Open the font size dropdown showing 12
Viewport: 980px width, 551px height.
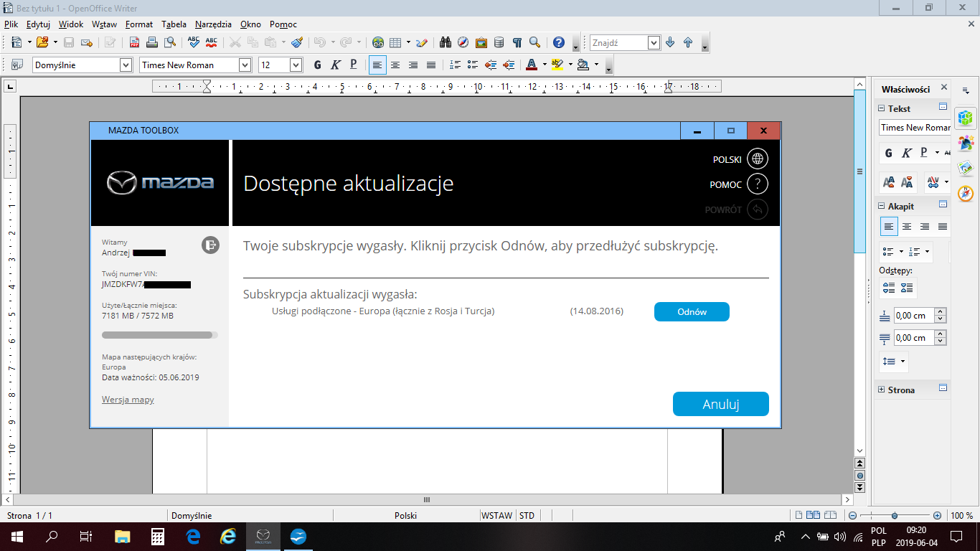pyautogui.click(x=296, y=65)
